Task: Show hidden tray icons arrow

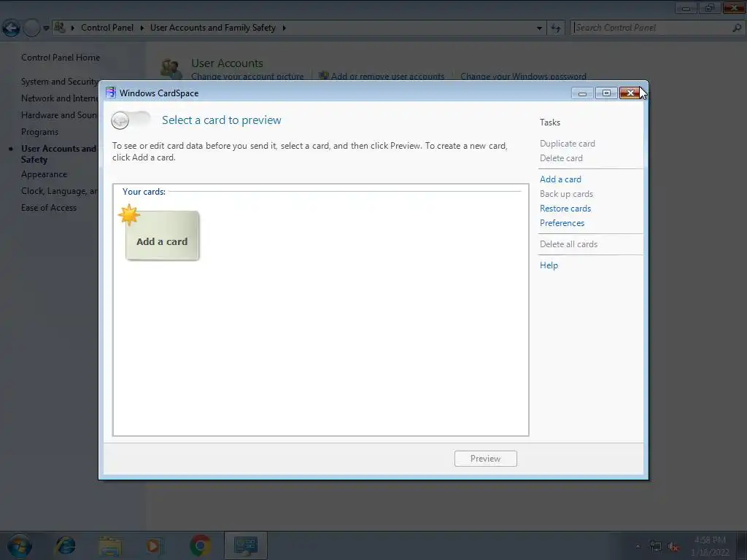Action: click(638, 546)
